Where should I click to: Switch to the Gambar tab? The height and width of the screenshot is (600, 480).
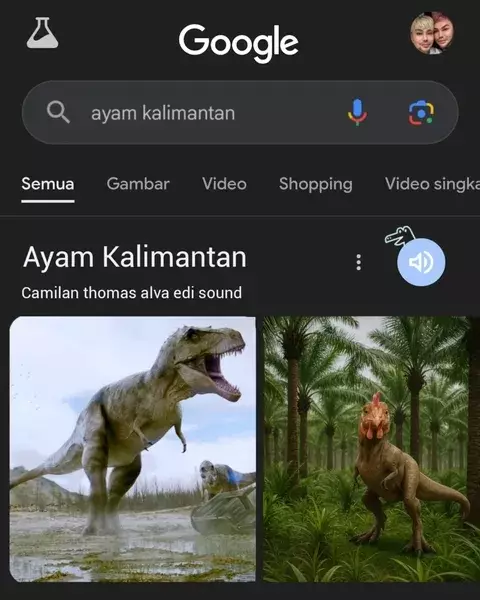pos(138,184)
